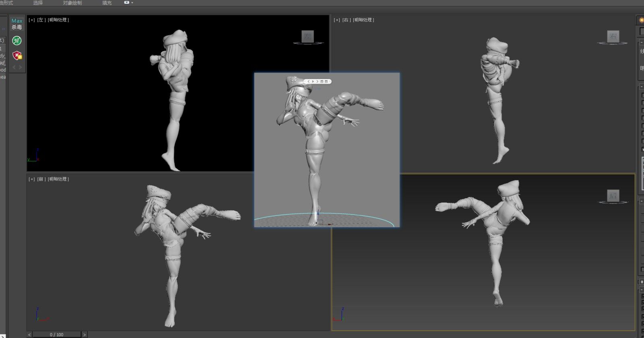The height and width of the screenshot is (338, 644).
Task: Click the fourth icon on floating image toolbar
Action: pyautogui.click(x=322, y=81)
